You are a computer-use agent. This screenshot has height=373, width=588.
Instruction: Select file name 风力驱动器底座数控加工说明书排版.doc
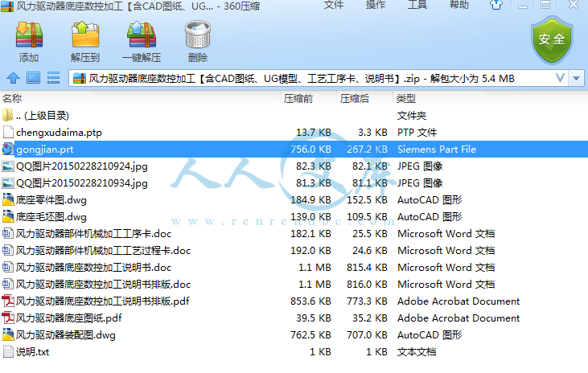pos(103,284)
